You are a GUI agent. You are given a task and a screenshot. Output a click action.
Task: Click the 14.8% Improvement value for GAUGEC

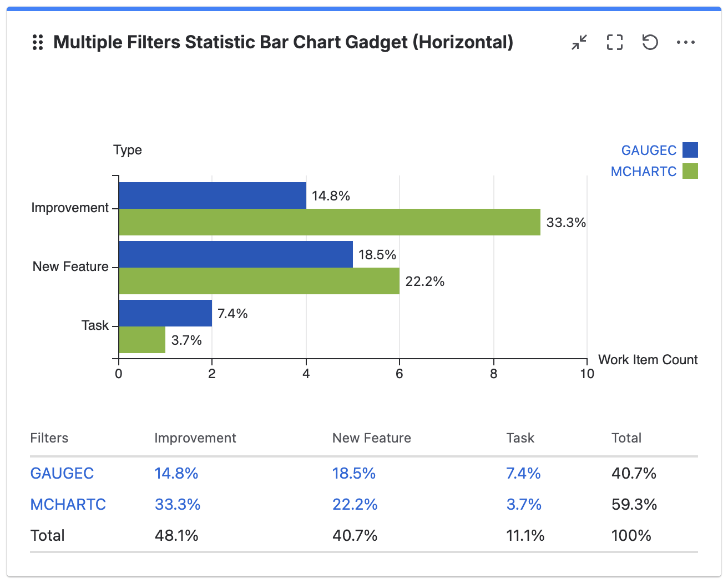(176, 473)
